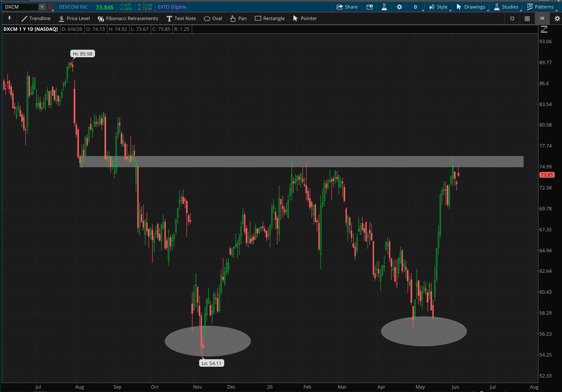
Task: Click the Apr time axis label
Action: click(382, 388)
